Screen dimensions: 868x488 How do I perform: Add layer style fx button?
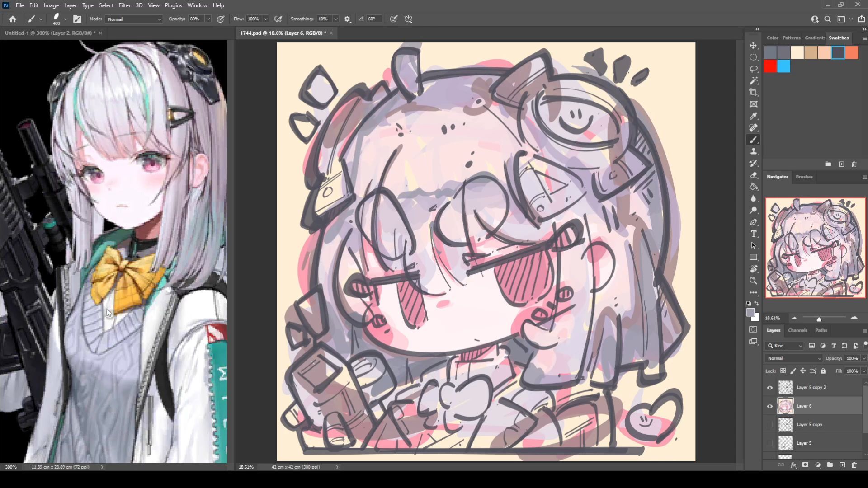tap(793, 465)
